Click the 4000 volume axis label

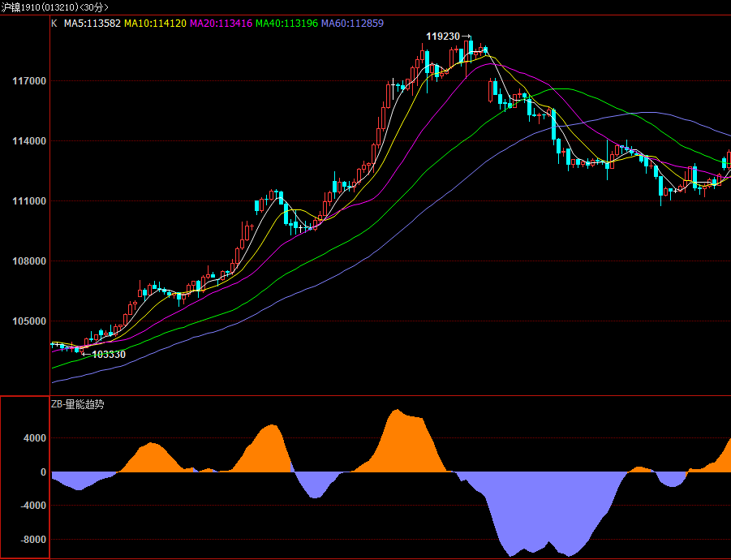click(36, 438)
